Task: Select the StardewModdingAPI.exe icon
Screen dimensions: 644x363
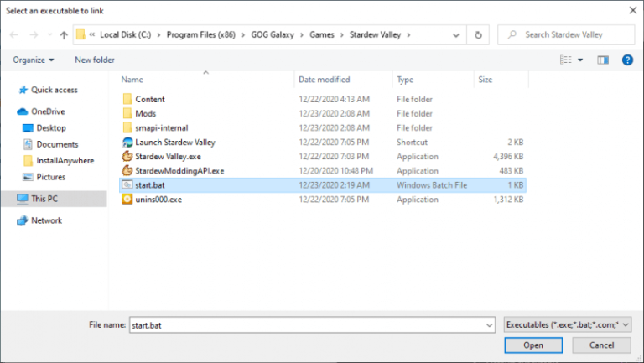Action: [127, 170]
